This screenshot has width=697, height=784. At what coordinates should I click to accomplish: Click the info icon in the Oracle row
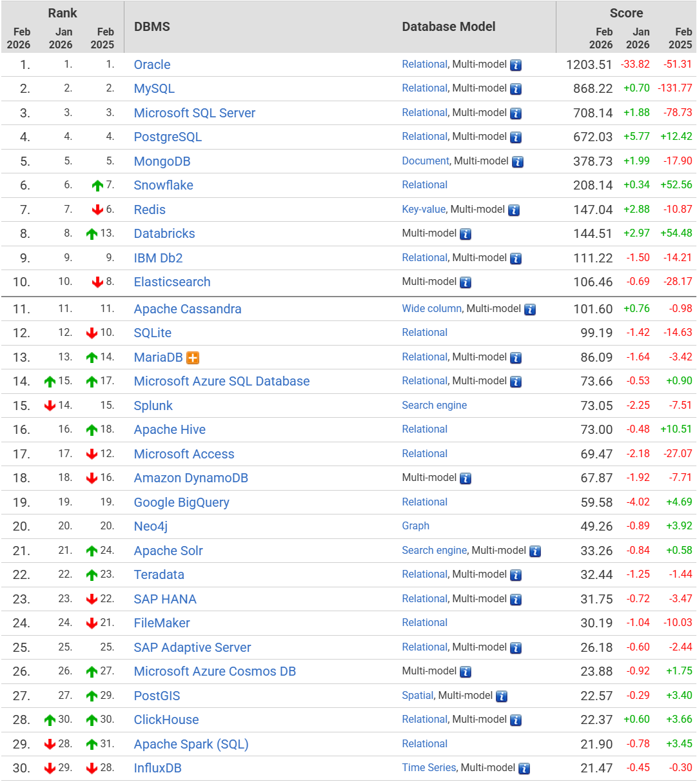(516, 65)
